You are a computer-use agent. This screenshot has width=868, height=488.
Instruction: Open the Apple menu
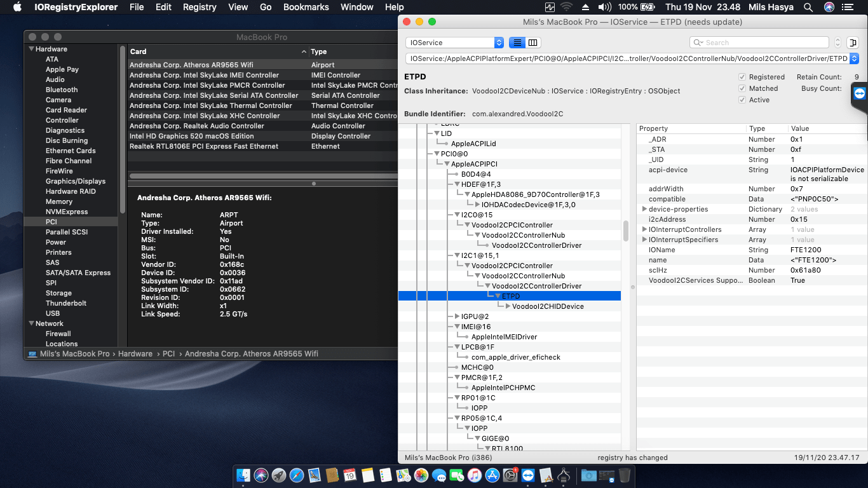click(17, 7)
